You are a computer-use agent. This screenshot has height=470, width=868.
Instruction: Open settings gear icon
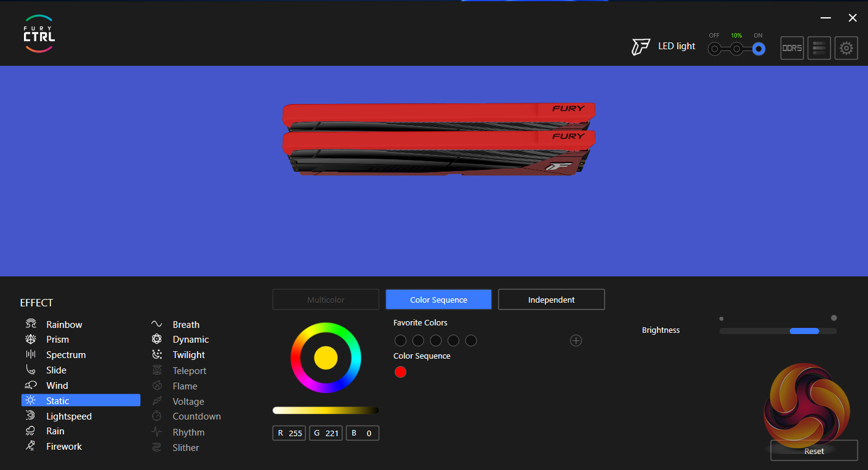(846, 48)
